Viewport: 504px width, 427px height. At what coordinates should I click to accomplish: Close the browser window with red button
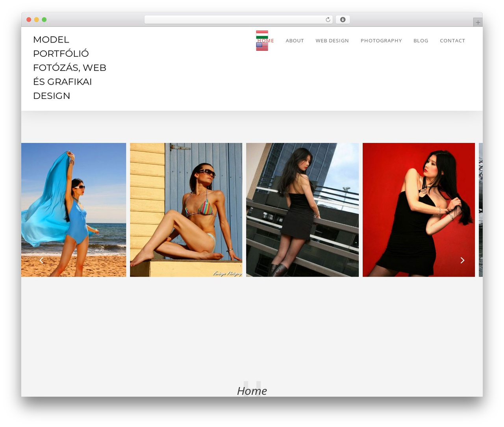(x=29, y=20)
